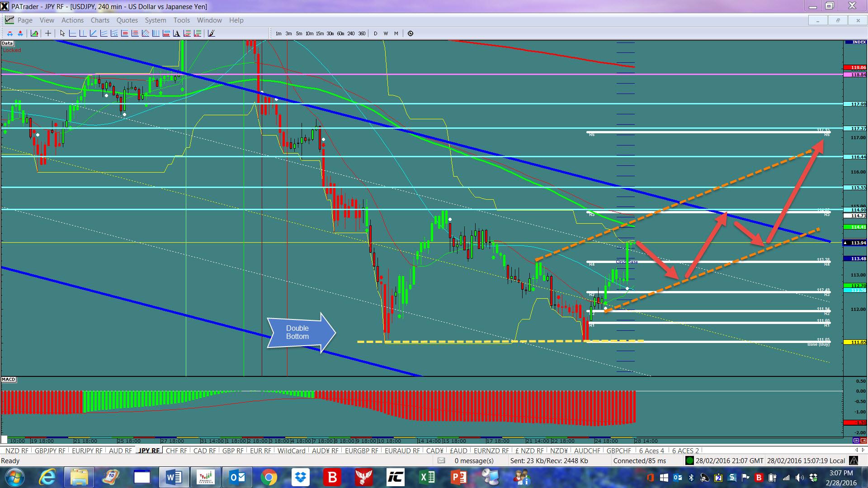Image resolution: width=868 pixels, height=488 pixels.
Task: Switch chart to 15m timeframe
Action: pyautogui.click(x=320, y=33)
